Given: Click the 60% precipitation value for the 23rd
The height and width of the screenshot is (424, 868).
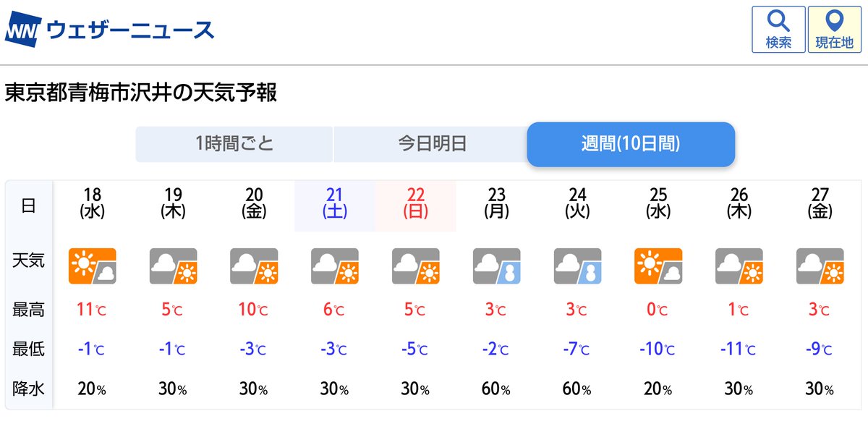Looking at the screenshot, I should [x=497, y=389].
